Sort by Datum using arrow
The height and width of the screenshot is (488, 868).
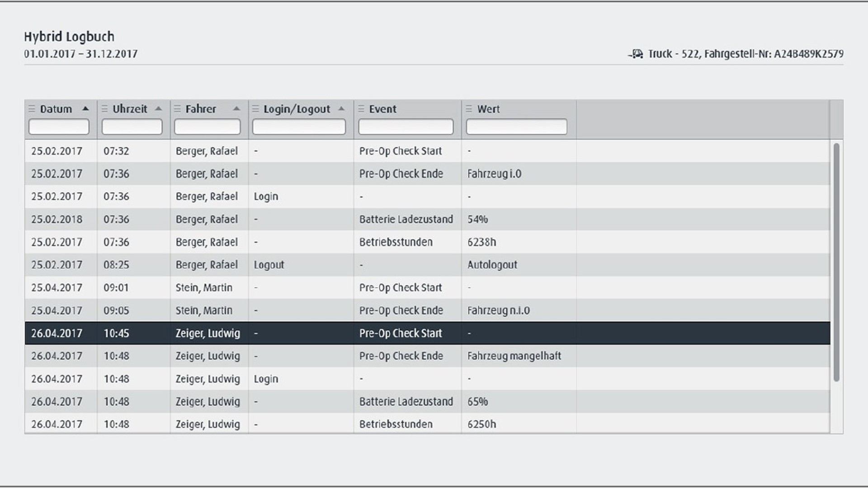pos(85,109)
